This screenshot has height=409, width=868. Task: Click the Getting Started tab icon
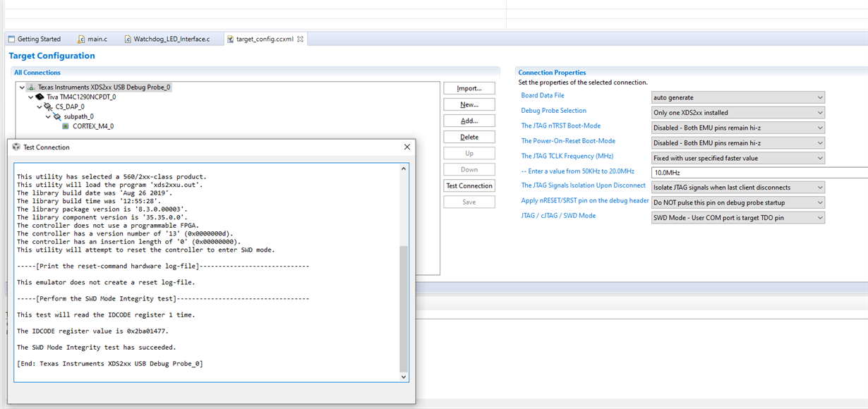pyautogui.click(x=11, y=39)
